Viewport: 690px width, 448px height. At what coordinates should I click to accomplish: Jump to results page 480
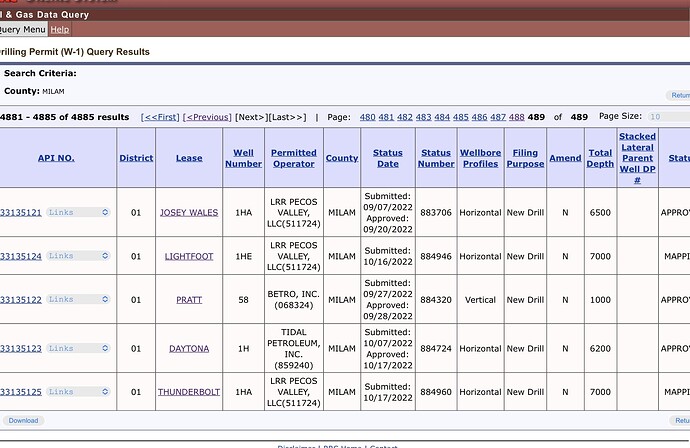tap(367, 117)
